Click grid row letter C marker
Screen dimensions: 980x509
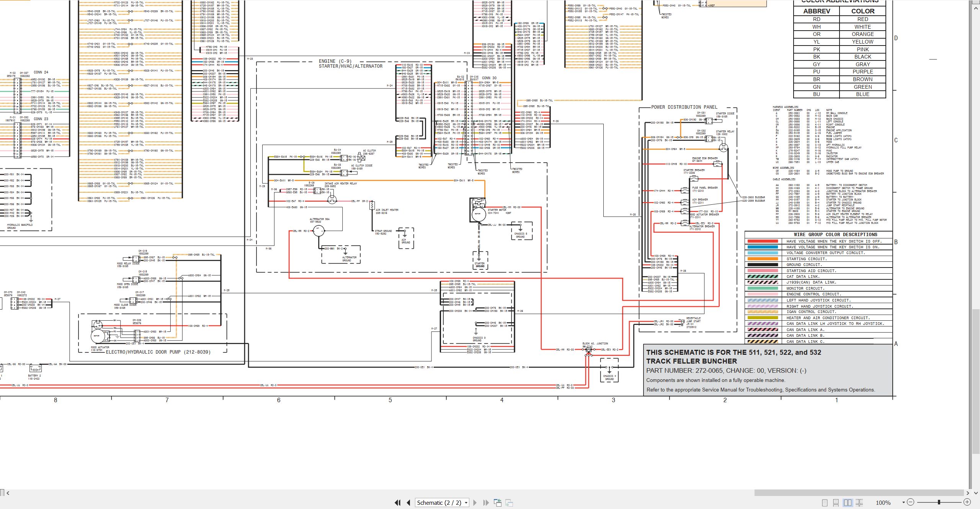(896, 140)
